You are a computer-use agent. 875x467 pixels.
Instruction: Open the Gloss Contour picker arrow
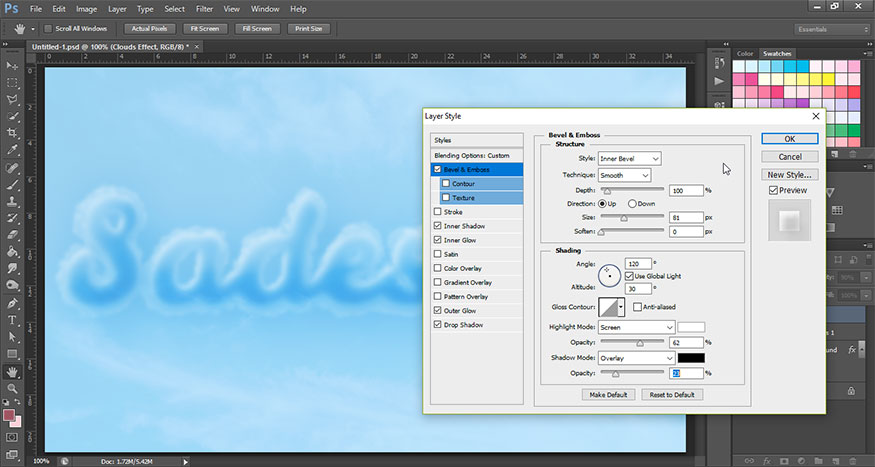pyautogui.click(x=621, y=306)
